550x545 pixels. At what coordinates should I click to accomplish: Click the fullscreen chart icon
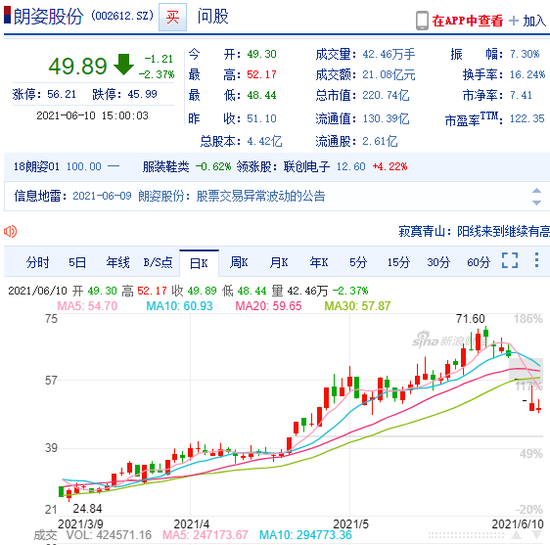point(510,260)
